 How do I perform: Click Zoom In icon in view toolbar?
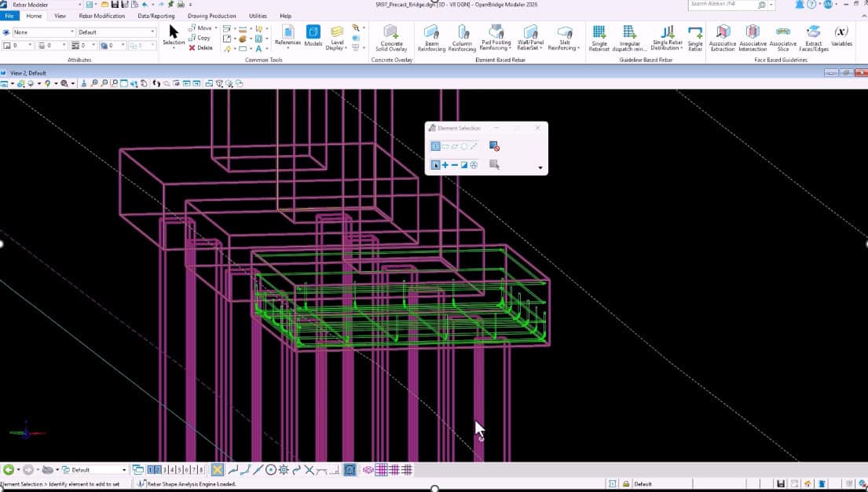[94, 83]
